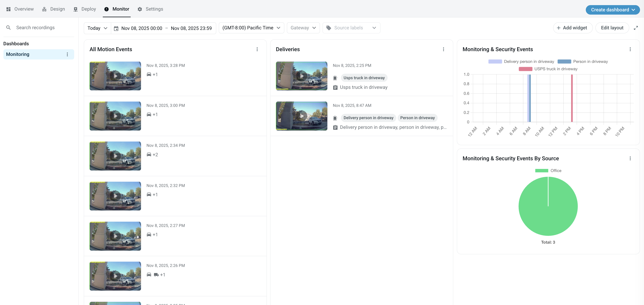The image size is (644, 305).
Task: Click calendar icon in date range
Action: [x=116, y=28]
